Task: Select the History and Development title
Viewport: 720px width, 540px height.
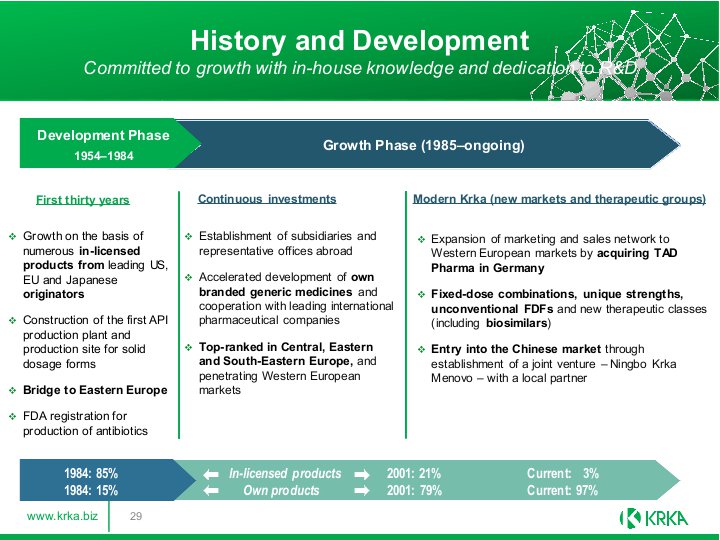Action: tap(360, 40)
